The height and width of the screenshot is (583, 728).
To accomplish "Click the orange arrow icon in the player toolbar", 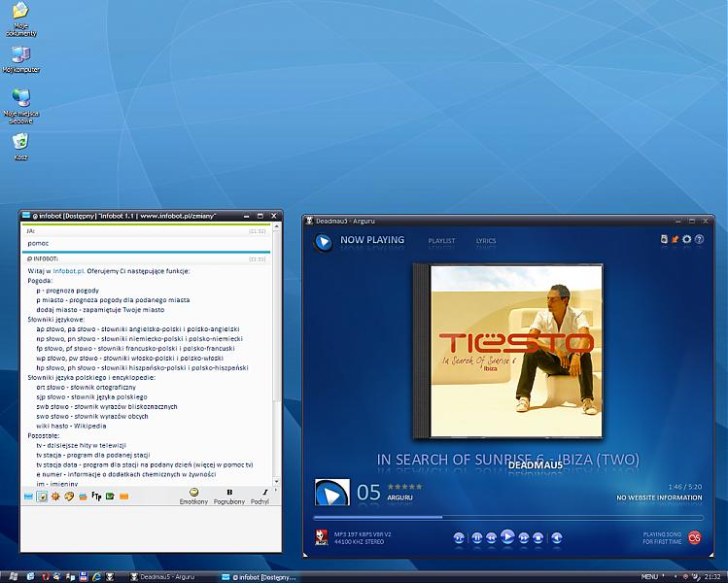I will 676,239.
